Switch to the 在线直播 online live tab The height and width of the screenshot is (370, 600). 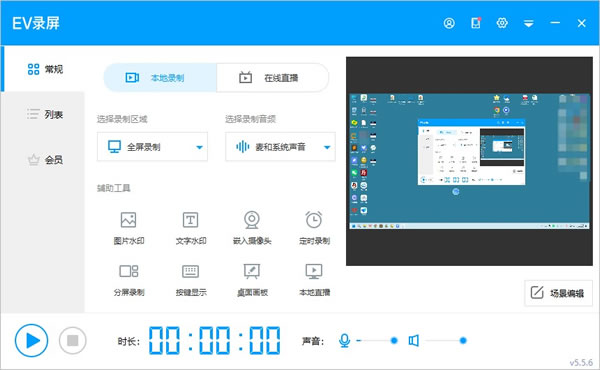coord(272,78)
